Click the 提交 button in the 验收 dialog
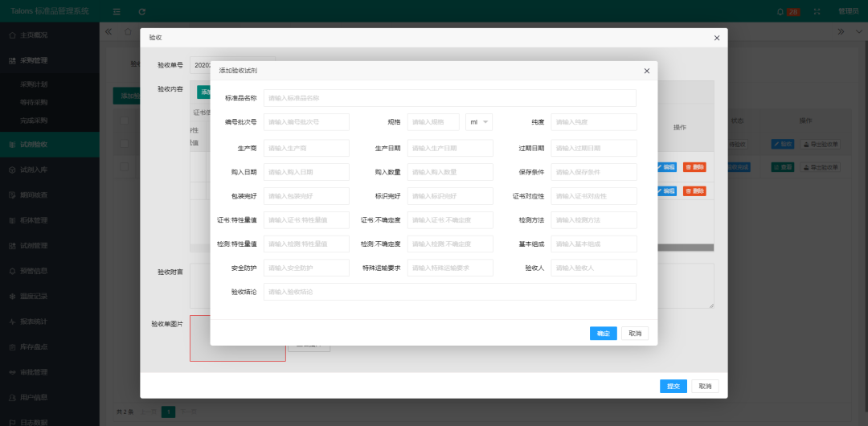This screenshot has width=868, height=426. tap(674, 386)
